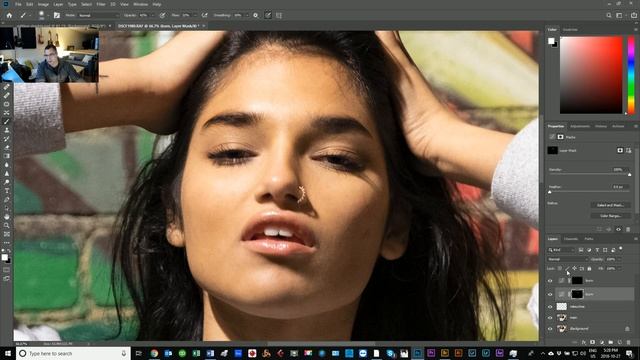640x360 pixels.
Task: Select the Type tool in toolbox
Action: pos(7,191)
